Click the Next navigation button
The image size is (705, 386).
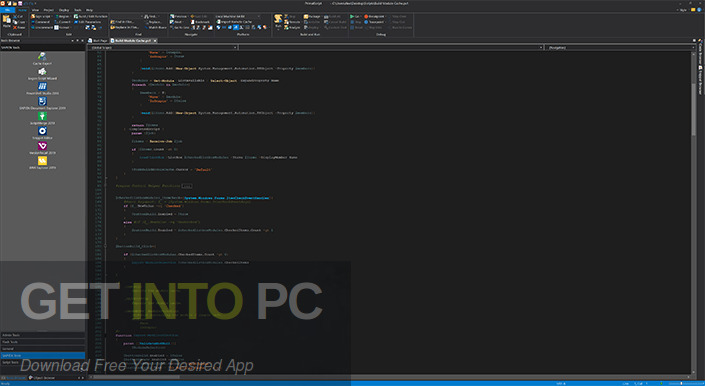tap(176, 22)
